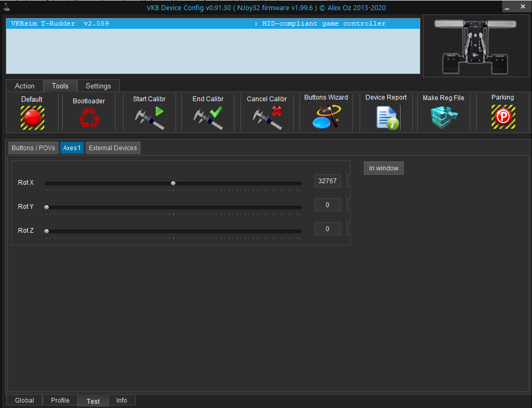532x408 pixels.
Task: Click the Rot Y slider handle
Action: click(x=47, y=207)
